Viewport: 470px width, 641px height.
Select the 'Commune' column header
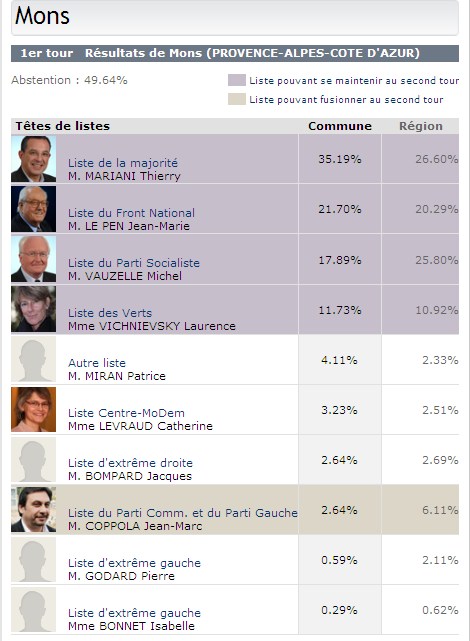tap(340, 126)
